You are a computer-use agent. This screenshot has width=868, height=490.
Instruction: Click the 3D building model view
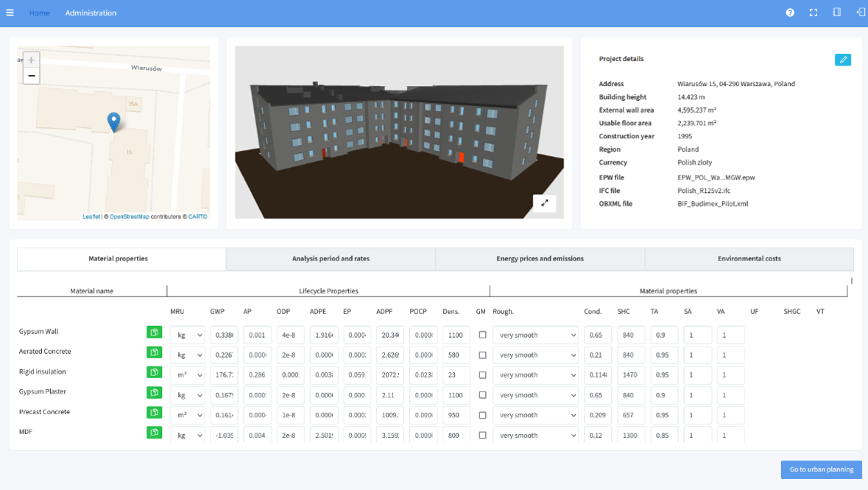click(x=399, y=132)
